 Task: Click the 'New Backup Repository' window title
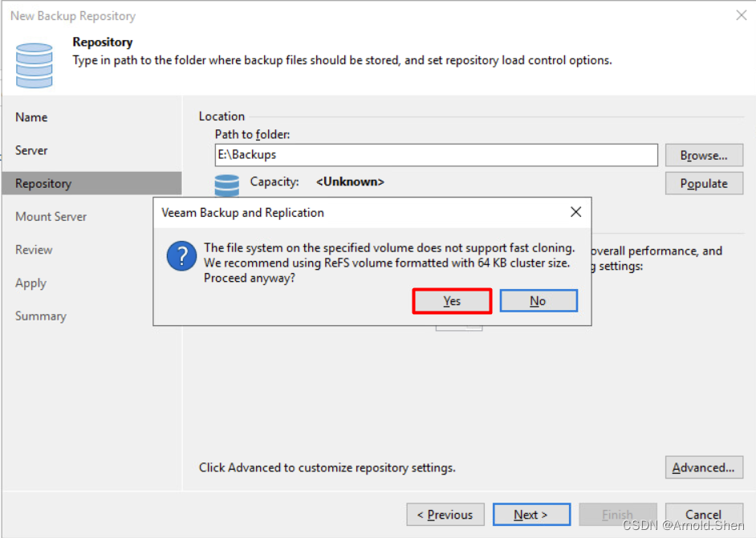point(73,16)
